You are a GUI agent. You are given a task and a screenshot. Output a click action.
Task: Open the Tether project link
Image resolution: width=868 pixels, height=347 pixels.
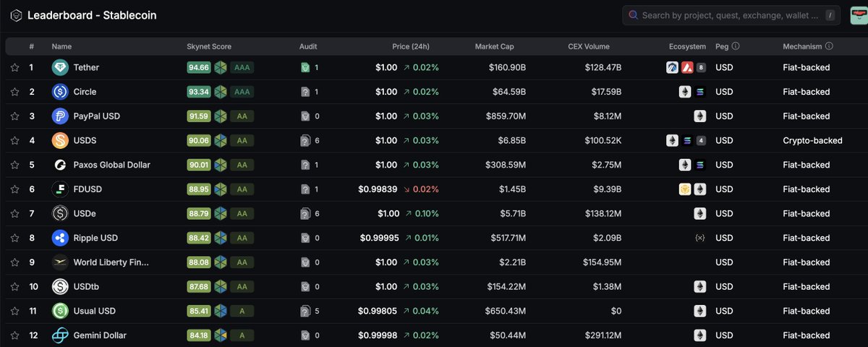coord(86,67)
